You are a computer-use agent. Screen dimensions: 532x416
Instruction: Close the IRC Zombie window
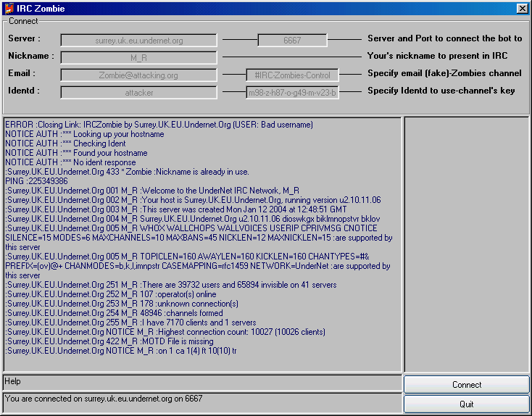(x=522, y=8)
